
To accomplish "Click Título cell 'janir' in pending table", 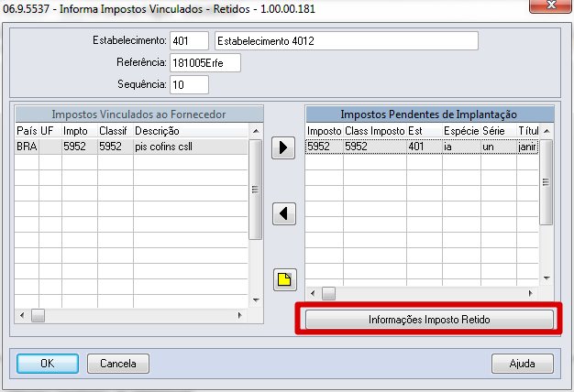I will pos(527,147).
